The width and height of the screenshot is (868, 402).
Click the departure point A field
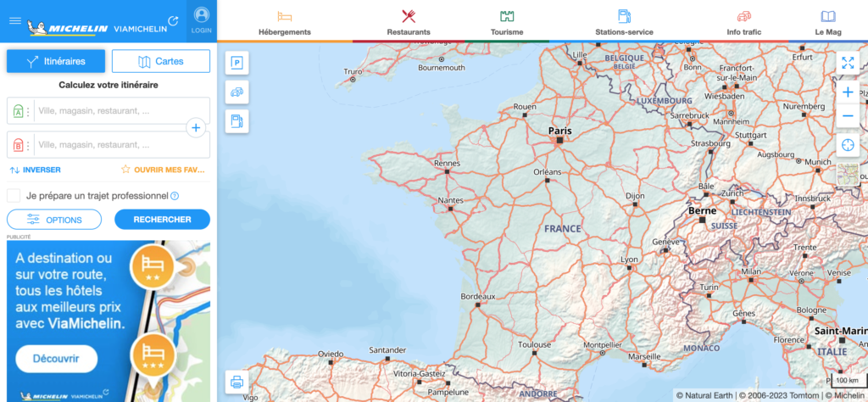(108, 111)
